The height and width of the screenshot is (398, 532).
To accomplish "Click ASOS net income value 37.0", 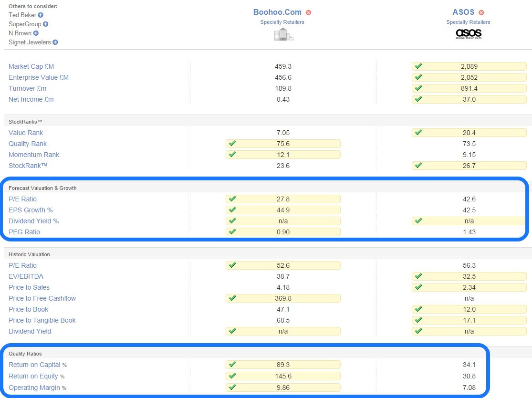I will pos(469,99).
